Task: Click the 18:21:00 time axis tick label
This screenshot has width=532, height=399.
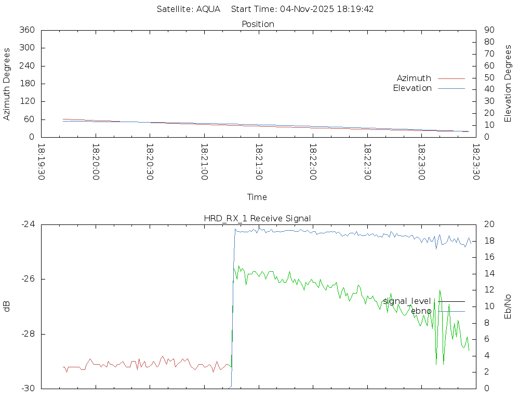Action: (204, 162)
